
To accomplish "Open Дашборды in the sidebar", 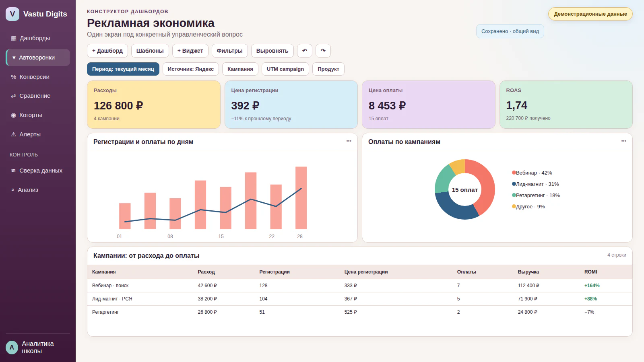I will 38,38.
